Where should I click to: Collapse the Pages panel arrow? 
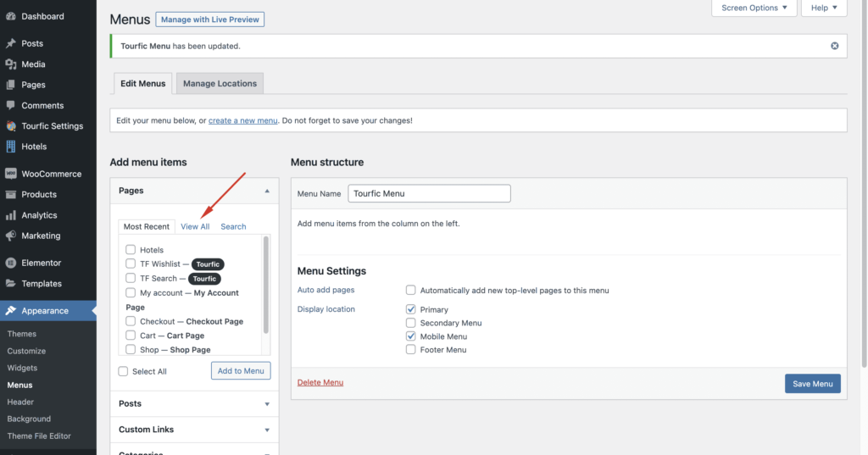click(267, 191)
